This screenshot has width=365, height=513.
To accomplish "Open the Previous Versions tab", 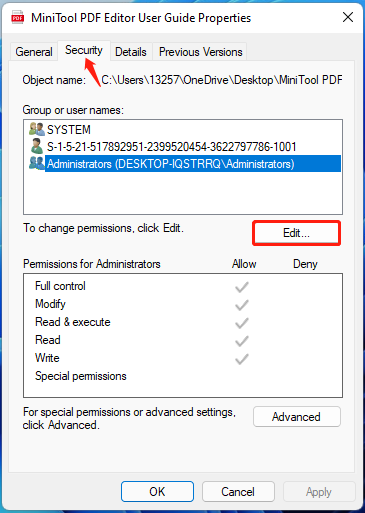I will (x=200, y=52).
